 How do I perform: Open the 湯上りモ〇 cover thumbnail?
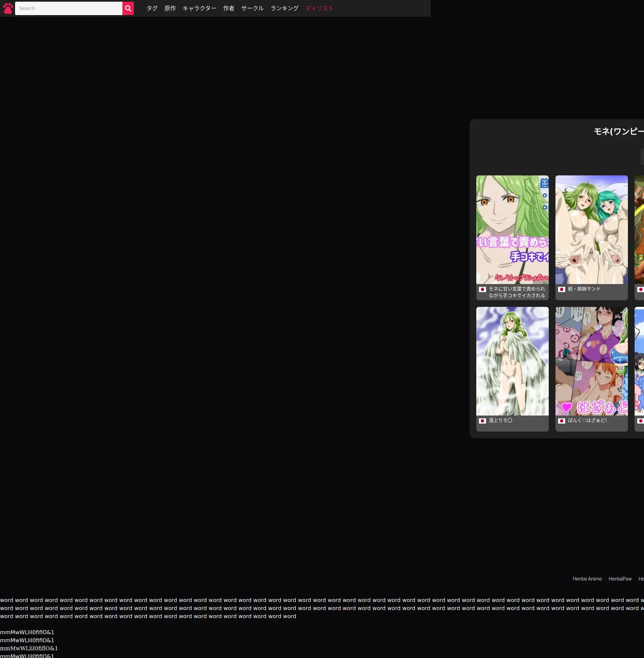pyautogui.click(x=512, y=361)
